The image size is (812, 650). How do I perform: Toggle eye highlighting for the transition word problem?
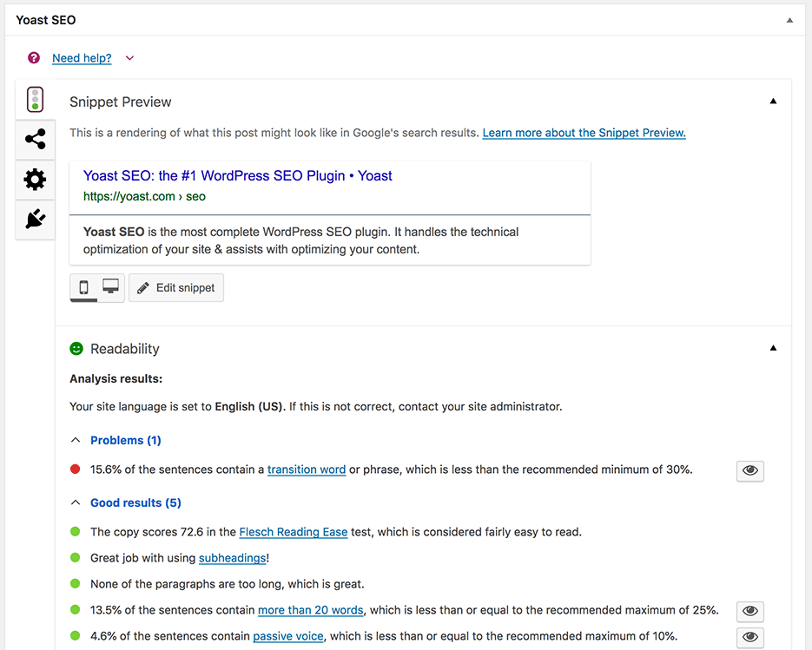pyautogui.click(x=749, y=470)
